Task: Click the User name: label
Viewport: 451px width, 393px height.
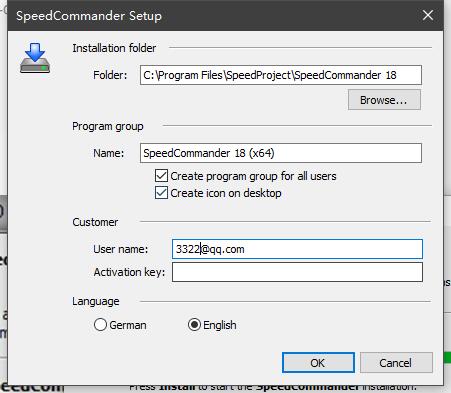Action: click(x=121, y=249)
